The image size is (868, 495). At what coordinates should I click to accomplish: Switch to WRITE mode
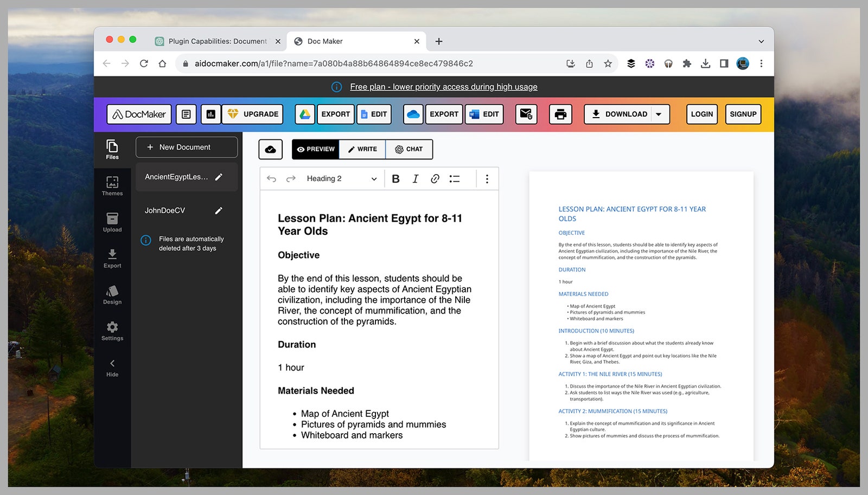tap(362, 149)
